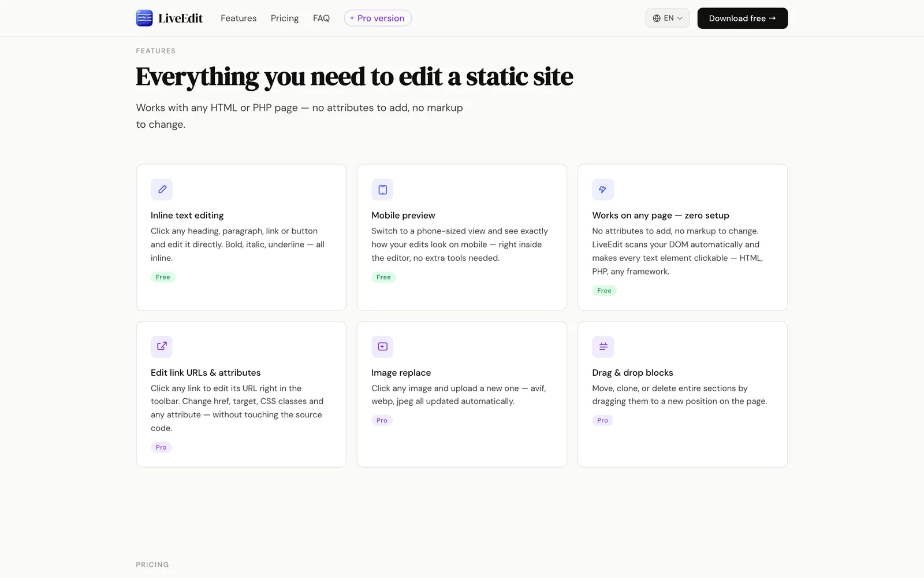Click the phone icon on Mobile preview card
924x578 pixels.
click(382, 190)
